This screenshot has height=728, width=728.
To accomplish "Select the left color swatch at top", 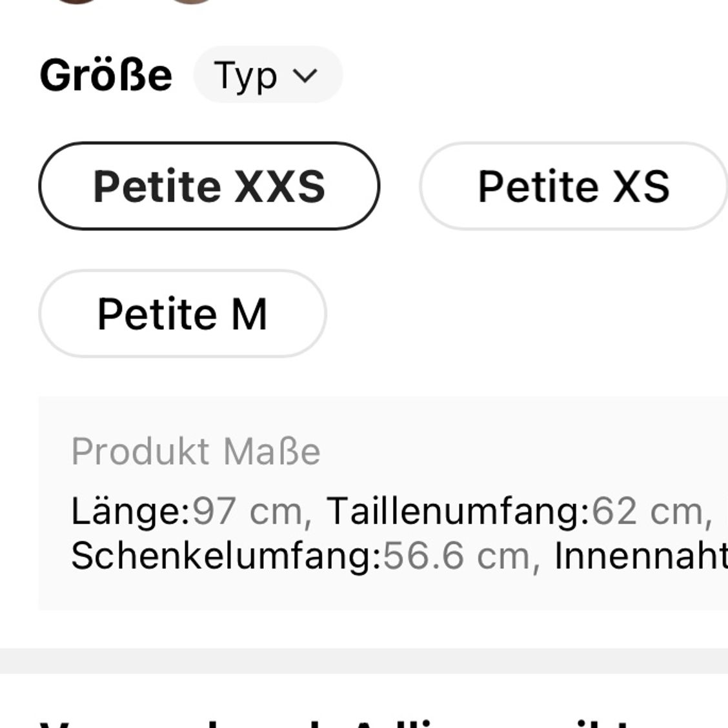I will (x=77, y=1).
